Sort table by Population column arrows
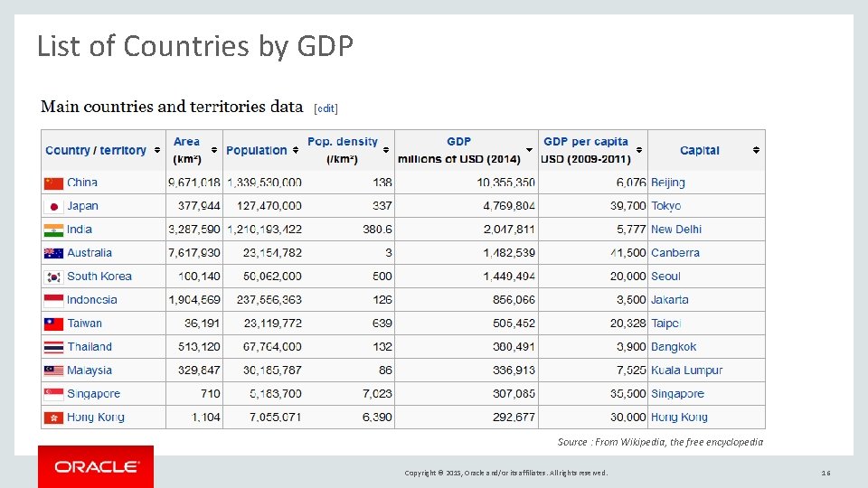This screenshot has height=488, width=868. [x=296, y=150]
